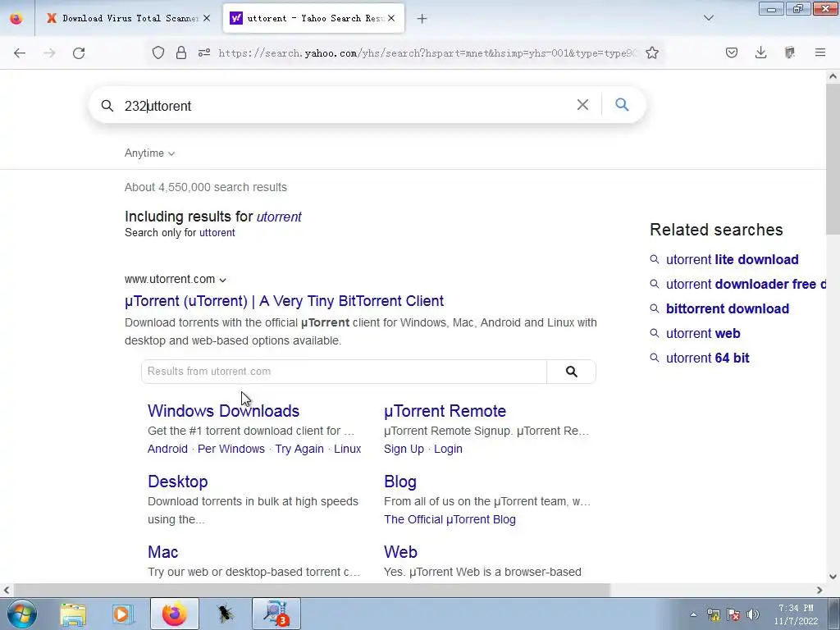840x630 pixels.
Task: Click the padlock site security icon
Action: pyautogui.click(x=181, y=52)
